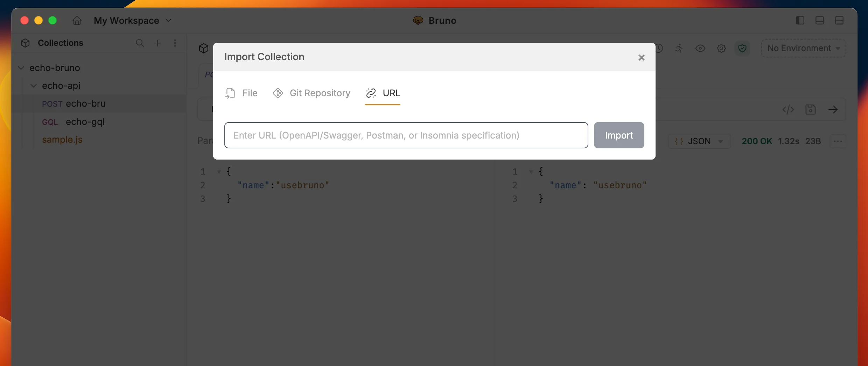Click the Collections sidebar heading
The height and width of the screenshot is (366, 868).
[61, 43]
